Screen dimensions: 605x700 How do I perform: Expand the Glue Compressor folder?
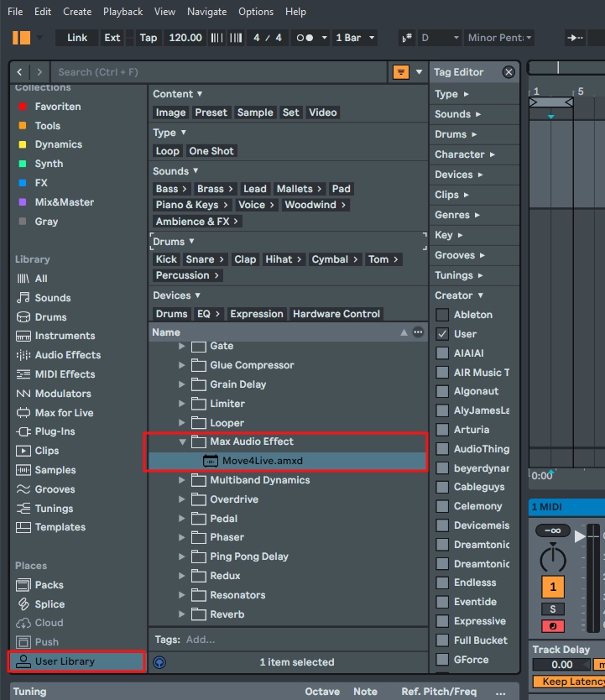(181, 365)
